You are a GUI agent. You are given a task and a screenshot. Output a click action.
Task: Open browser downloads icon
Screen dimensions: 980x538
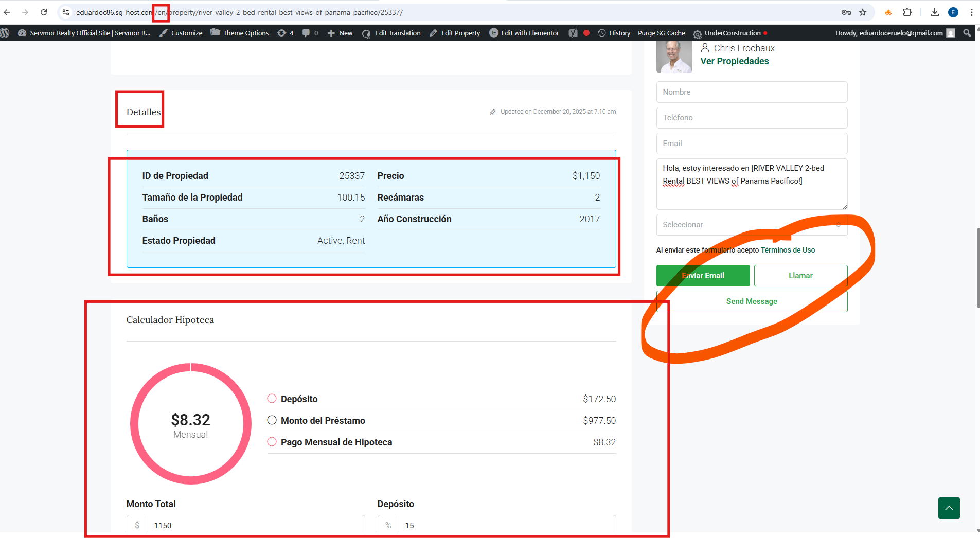click(x=935, y=12)
